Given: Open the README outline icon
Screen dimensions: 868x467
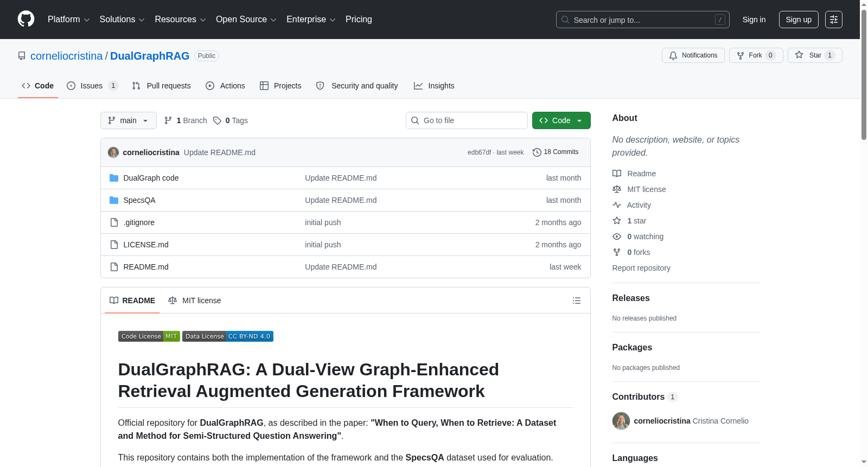Looking at the screenshot, I should (577, 300).
